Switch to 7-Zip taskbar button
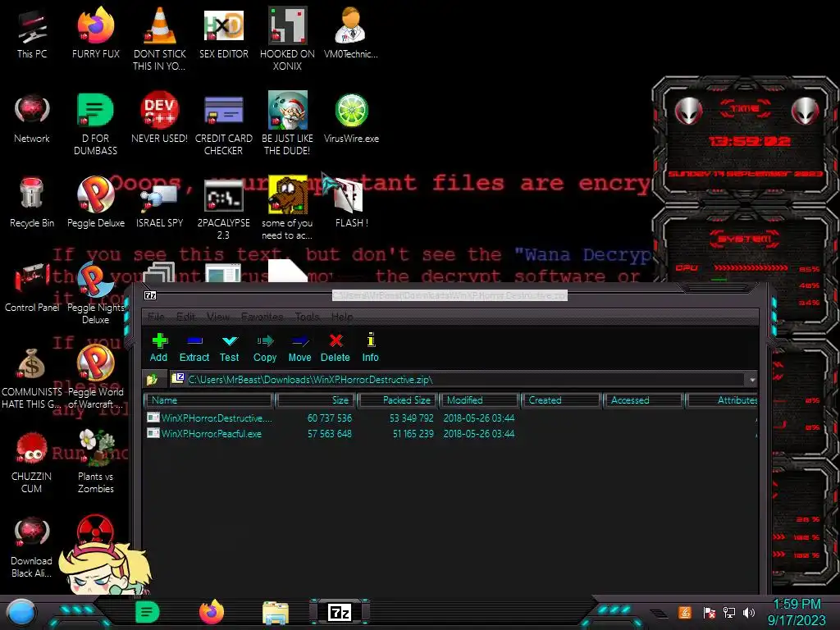 340,612
